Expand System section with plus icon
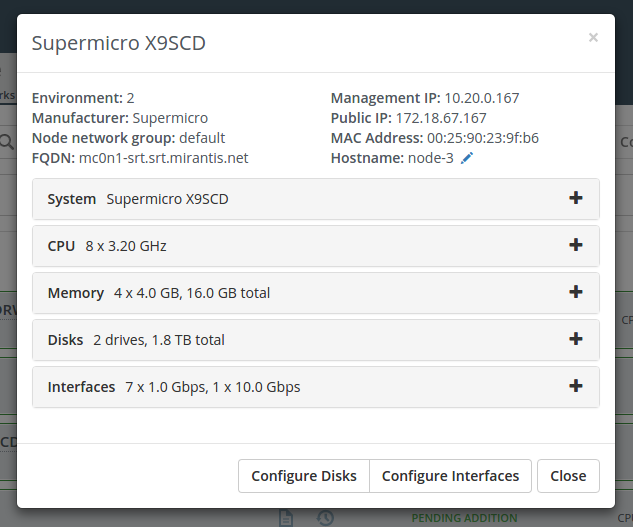 pyautogui.click(x=575, y=198)
